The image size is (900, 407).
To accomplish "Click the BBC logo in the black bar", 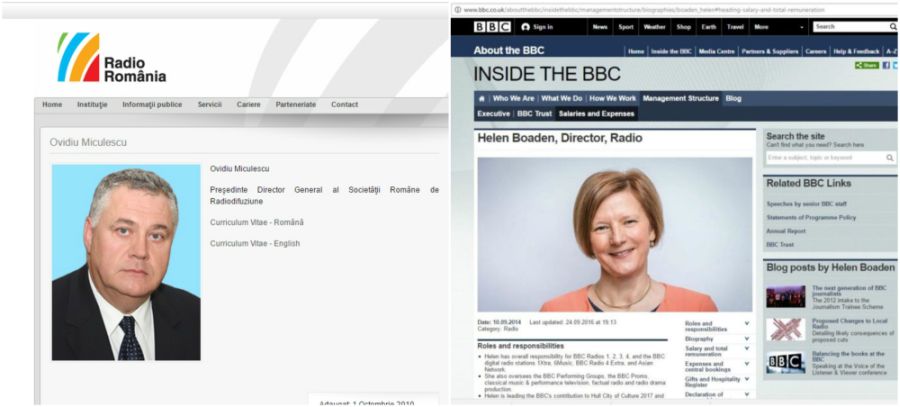I will [492, 27].
